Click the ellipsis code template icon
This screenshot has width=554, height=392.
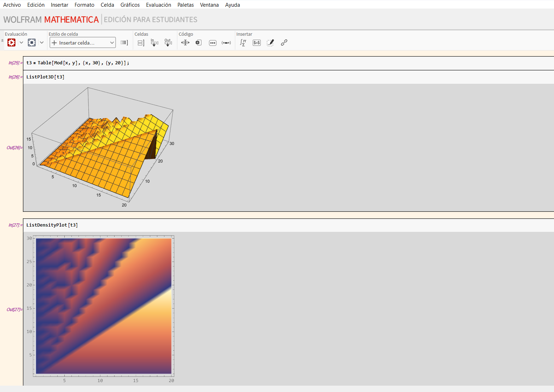point(212,43)
